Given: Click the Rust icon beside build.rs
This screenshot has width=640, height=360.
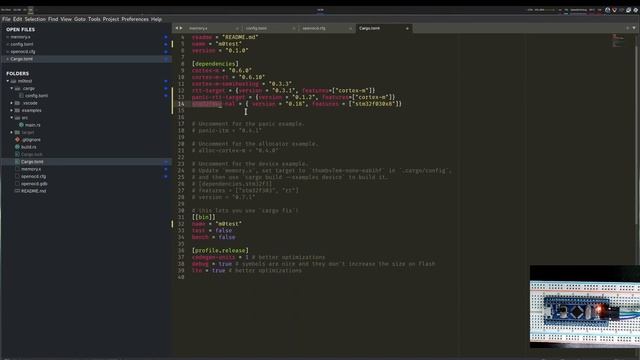Looking at the screenshot, I should click(17, 147).
